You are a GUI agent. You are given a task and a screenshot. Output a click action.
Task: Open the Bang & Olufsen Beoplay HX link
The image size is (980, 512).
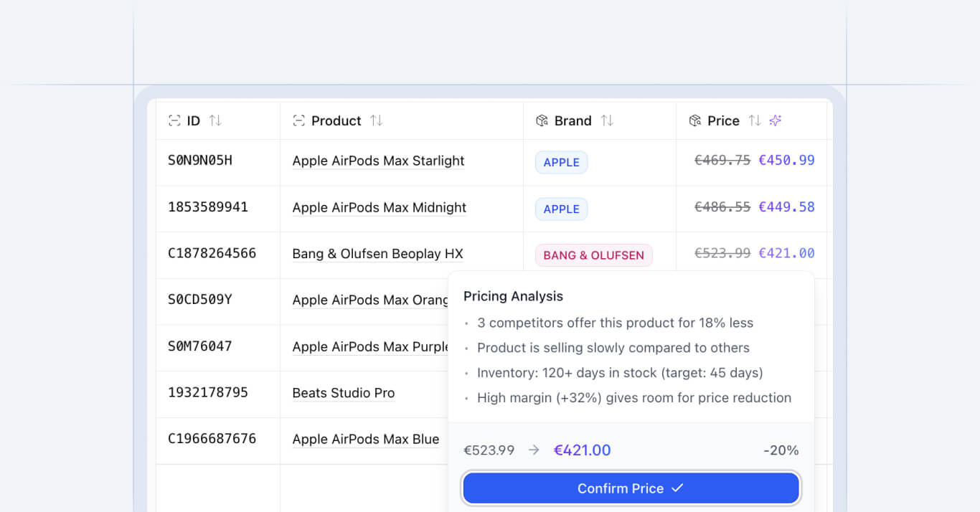377,254
